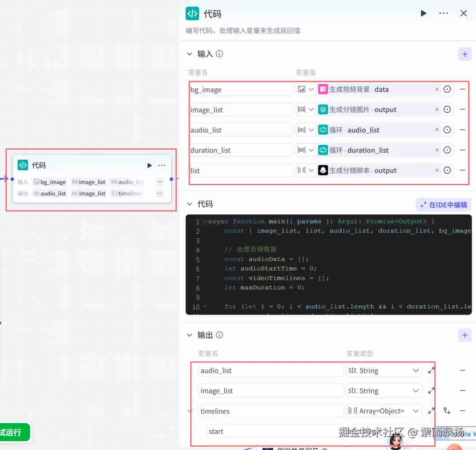Open type dropdown for list row
476x450 pixels.
coord(306,170)
